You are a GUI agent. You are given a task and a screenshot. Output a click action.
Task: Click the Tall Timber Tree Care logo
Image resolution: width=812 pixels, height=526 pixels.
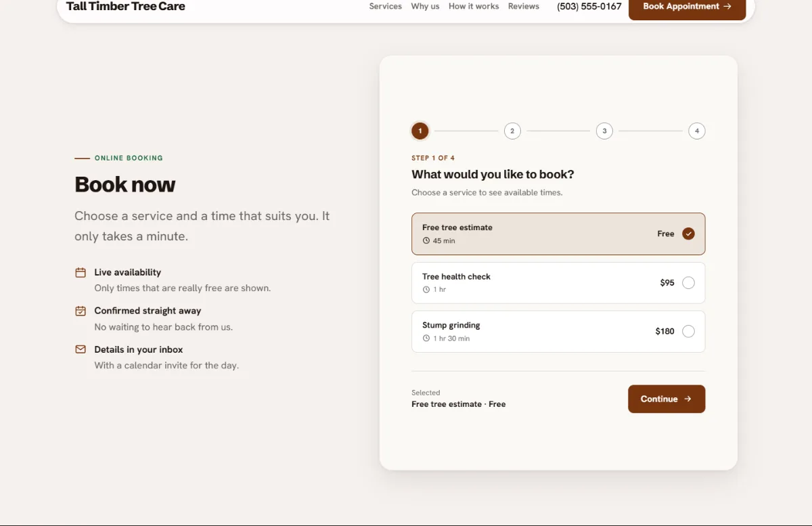point(126,7)
